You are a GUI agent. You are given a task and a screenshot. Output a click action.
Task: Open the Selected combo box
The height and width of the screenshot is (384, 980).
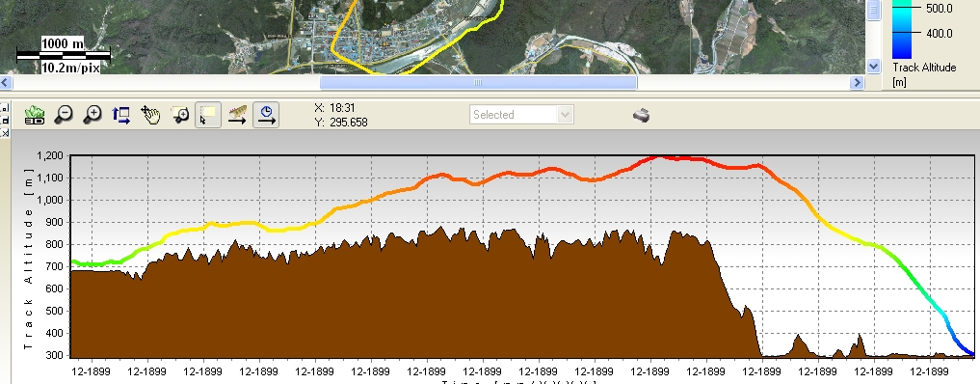[521, 115]
